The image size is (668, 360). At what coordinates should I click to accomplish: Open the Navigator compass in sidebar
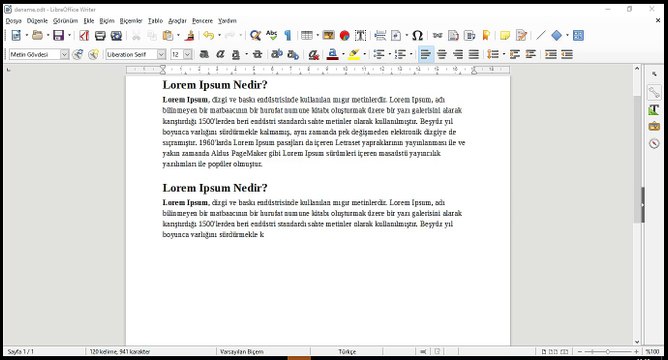click(654, 143)
